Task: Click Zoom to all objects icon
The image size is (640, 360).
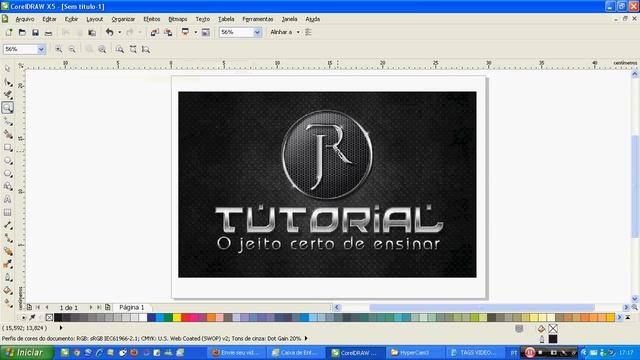Action: (102, 49)
